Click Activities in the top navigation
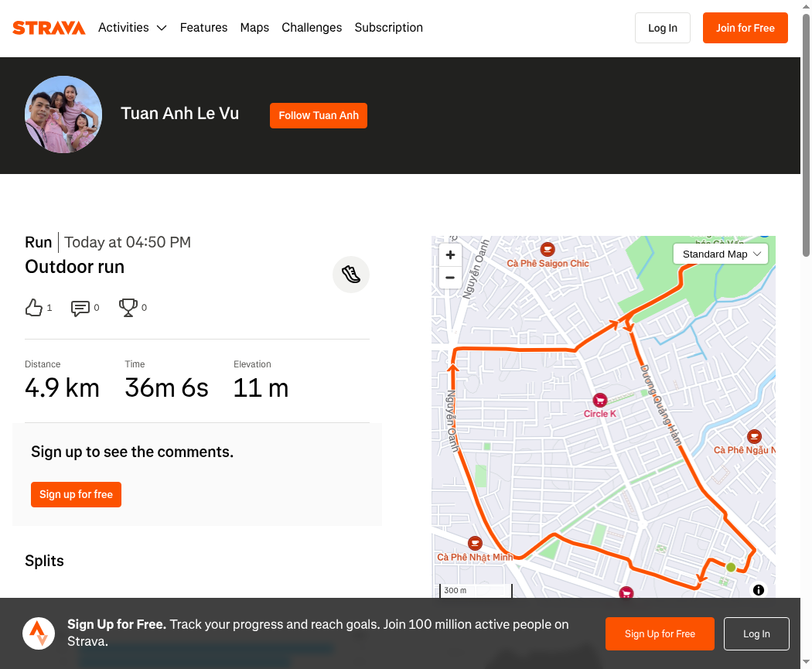The image size is (812, 669). [123, 27]
